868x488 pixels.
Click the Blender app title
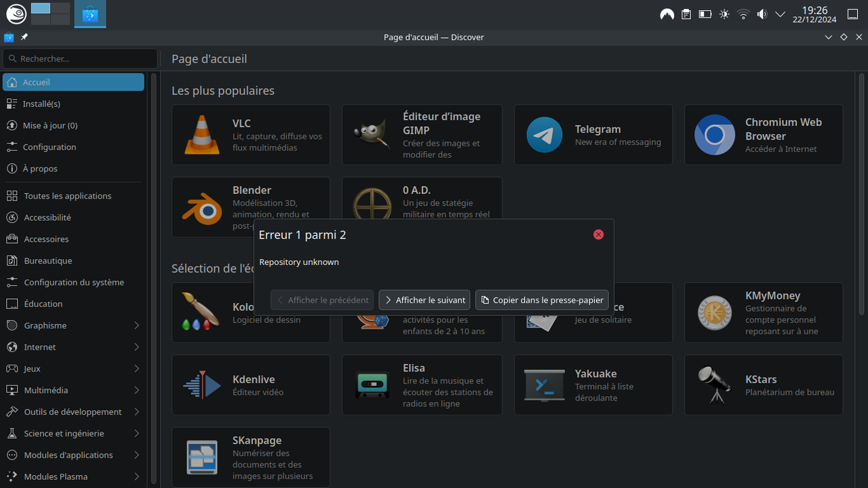[x=252, y=190]
